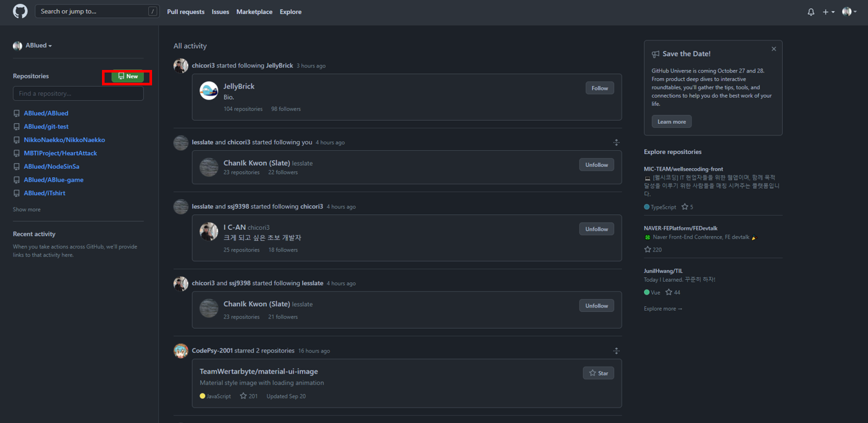
Task: Open the ABlued/ABlued repository
Action: (x=46, y=113)
